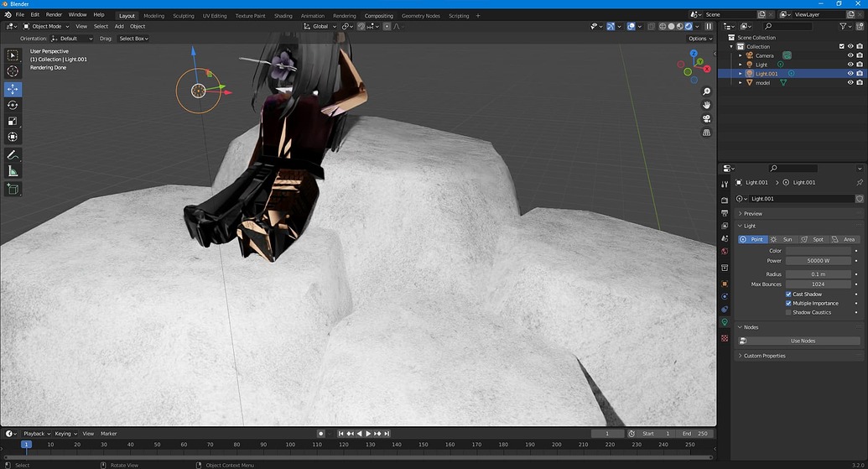The height and width of the screenshot is (469, 868).
Task: Switch perspective/orthographic grid icon
Action: 706,133
